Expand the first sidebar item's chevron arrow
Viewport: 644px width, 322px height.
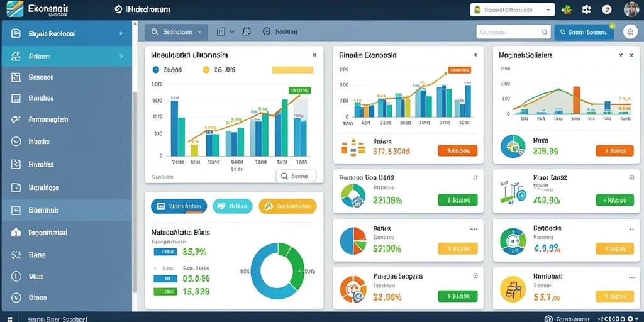click(x=121, y=34)
